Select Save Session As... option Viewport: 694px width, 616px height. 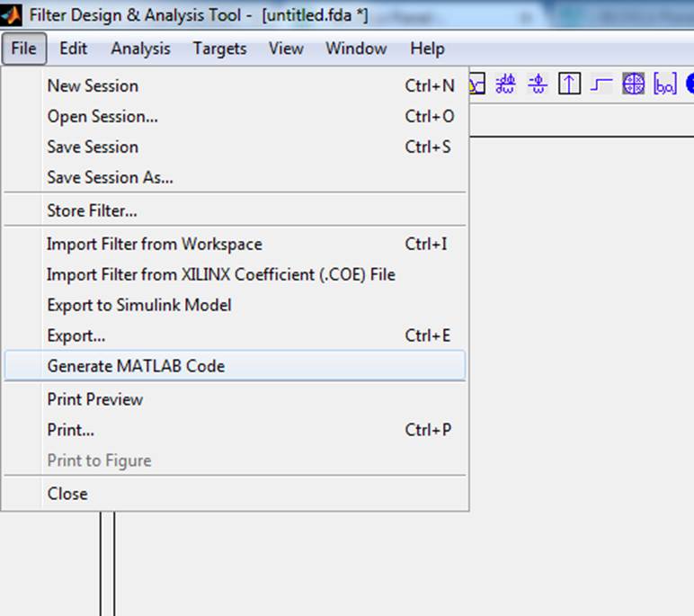pyautogui.click(x=110, y=178)
